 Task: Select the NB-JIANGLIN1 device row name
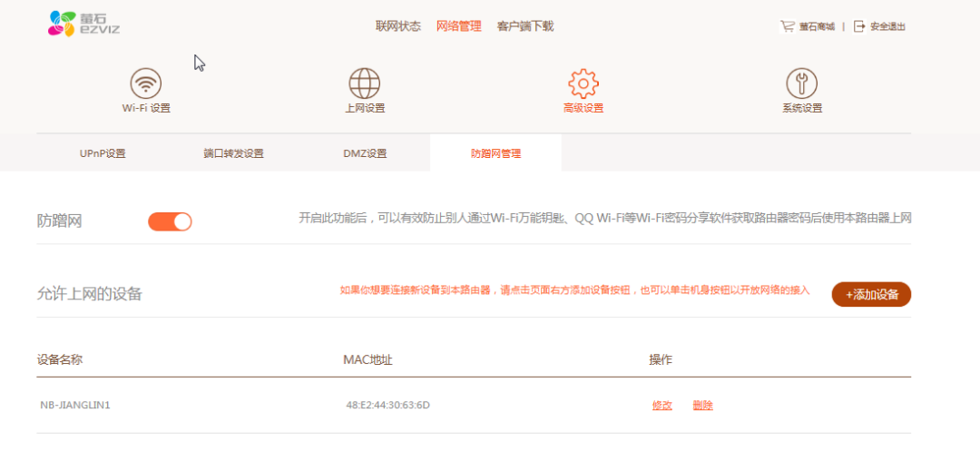point(75,405)
